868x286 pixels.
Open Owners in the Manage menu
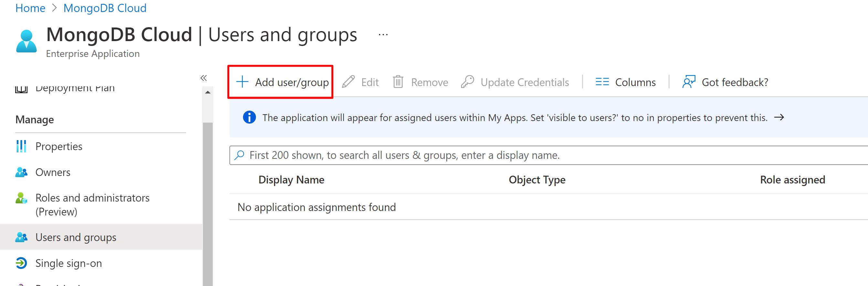point(53,172)
